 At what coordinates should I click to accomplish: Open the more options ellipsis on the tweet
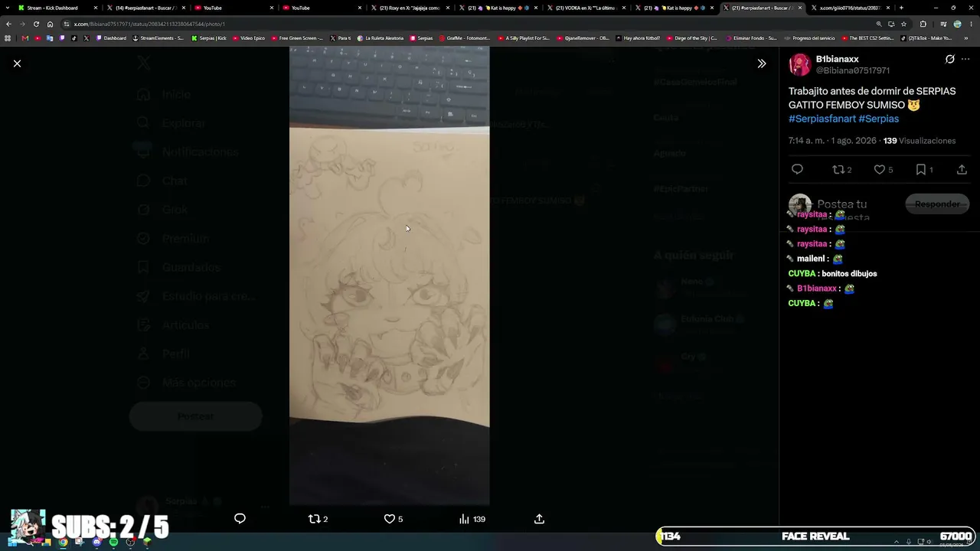[965, 59]
